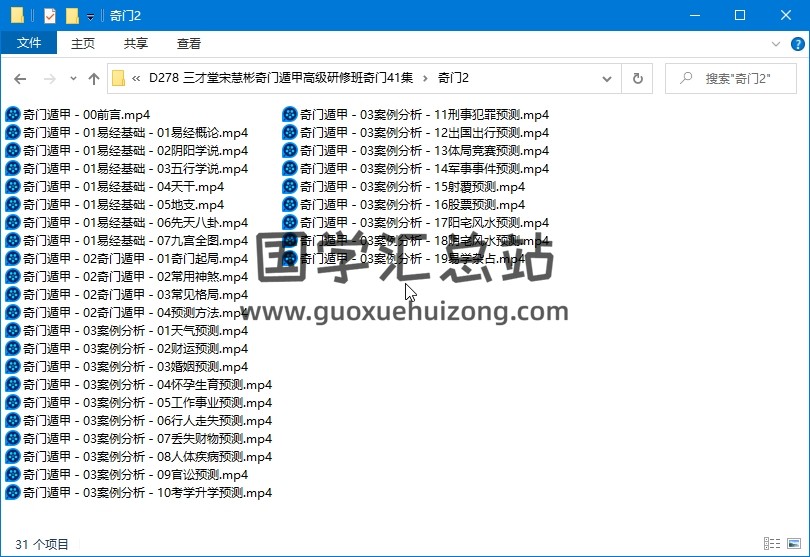
Task: Select file 13体局竞赛预测.mp4
Action: click(415, 150)
